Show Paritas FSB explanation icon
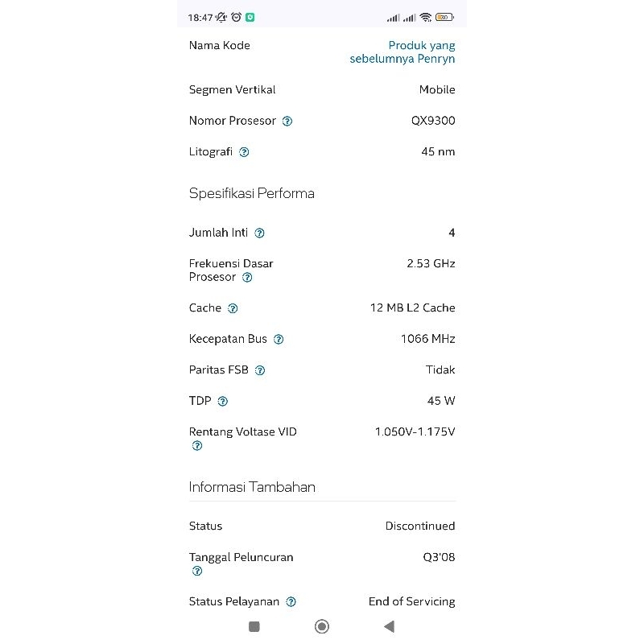 260,371
